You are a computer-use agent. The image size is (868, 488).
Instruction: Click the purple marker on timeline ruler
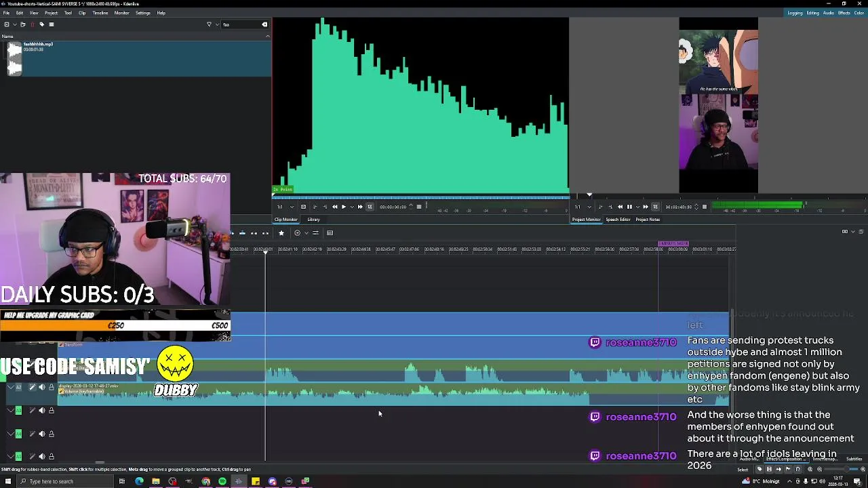(x=673, y=243)
